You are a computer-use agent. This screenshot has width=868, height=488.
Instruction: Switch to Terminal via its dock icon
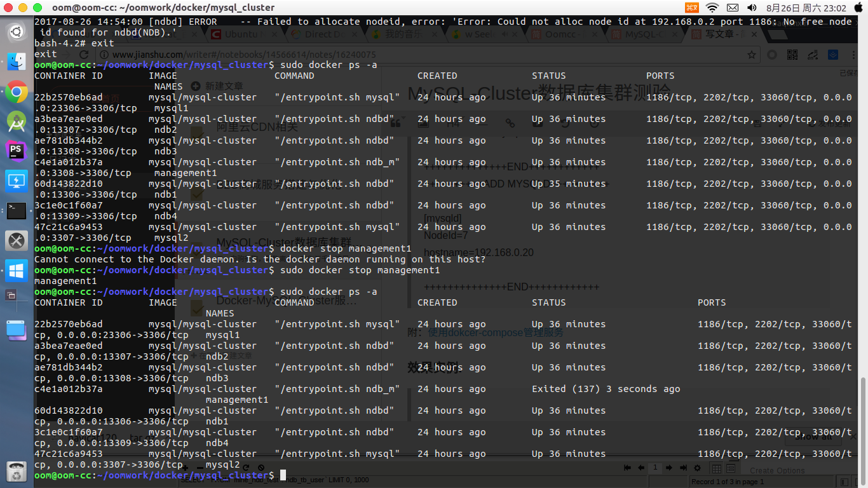click(17, 211)
